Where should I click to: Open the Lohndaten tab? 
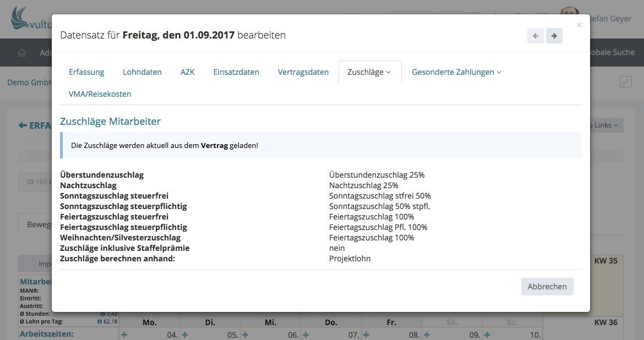coord(142,72)
